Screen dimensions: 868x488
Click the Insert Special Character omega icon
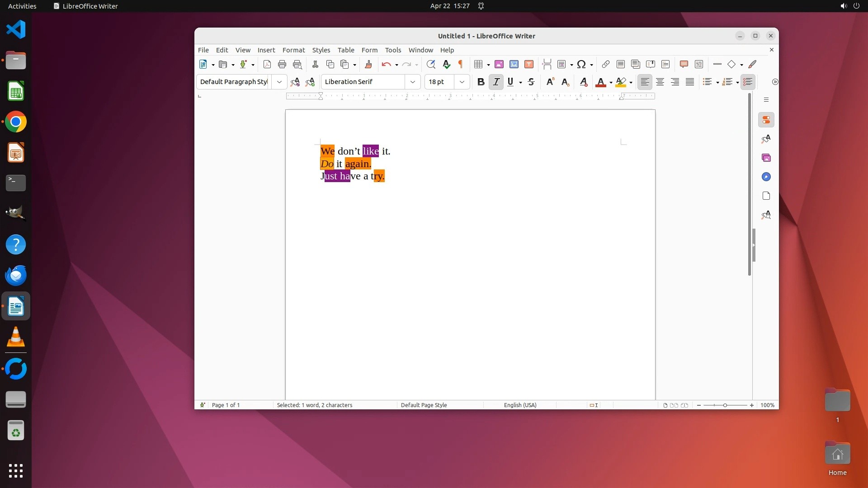(x=582, y=64)
